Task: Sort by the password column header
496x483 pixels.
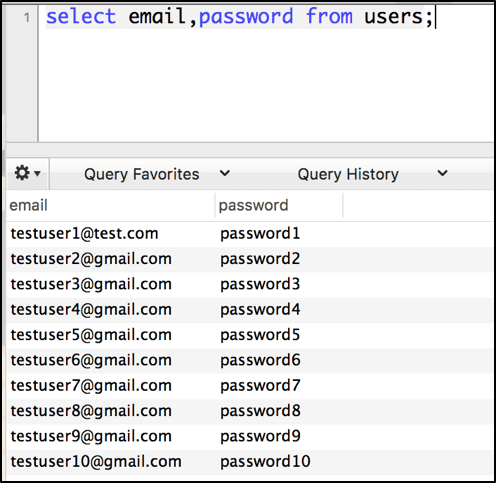Action: pyautogui.click(x=279, y=205)
